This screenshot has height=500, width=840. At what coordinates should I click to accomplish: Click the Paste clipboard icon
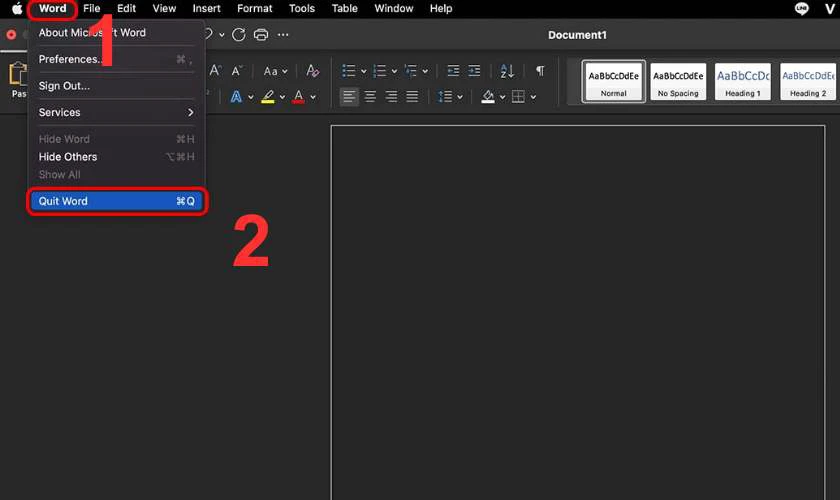pyautogui.click(x=18, y=75)
